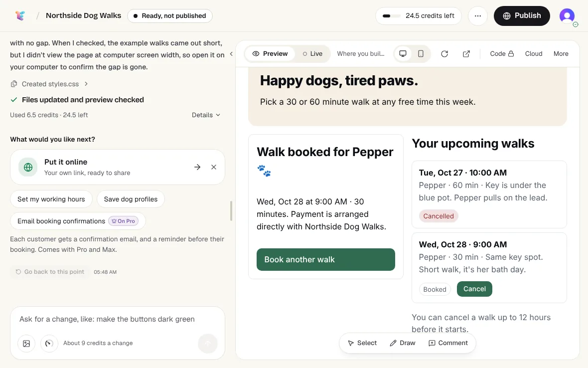Click the lock icon beside Code

tap(511, 54)
